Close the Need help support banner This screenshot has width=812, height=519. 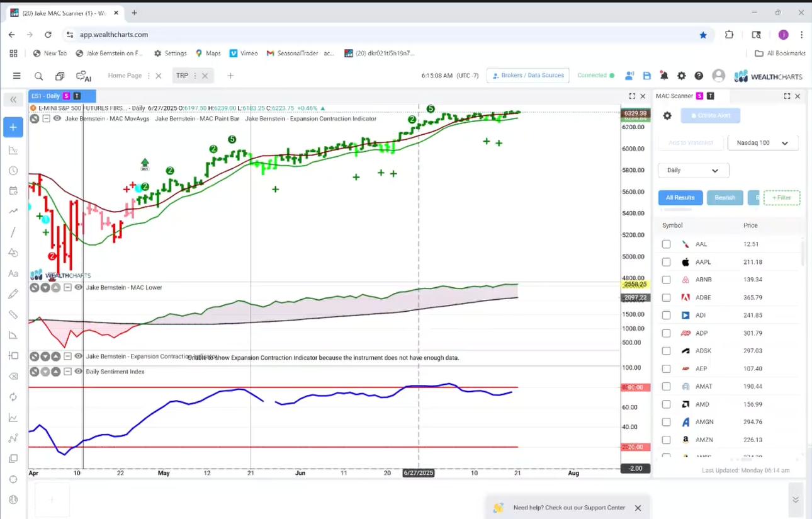click(638, 508)
